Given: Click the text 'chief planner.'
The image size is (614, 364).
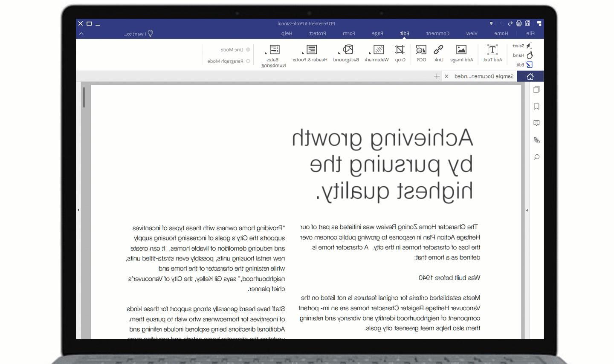Looking at the screenshot, I should [266, 289].
